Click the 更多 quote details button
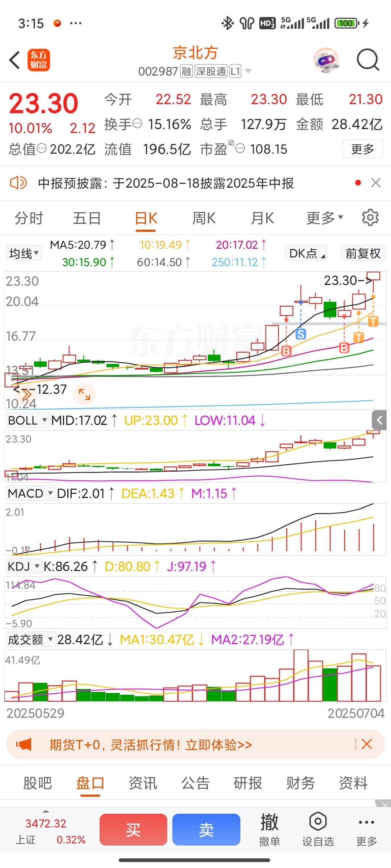 pyautogui.click(x=362, y=149)
